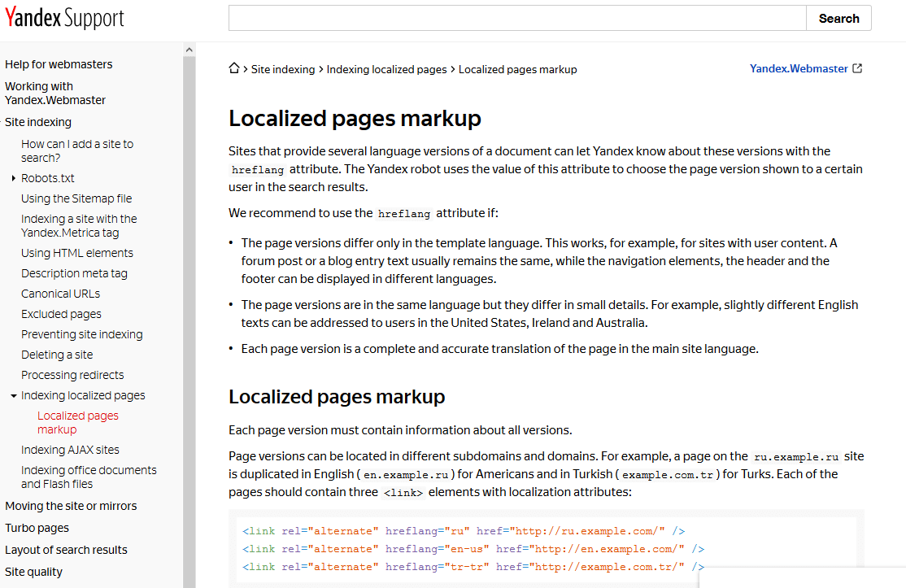Open the Robots.txt sidebar item
The image size is (906, 588).
click(47, 178)
